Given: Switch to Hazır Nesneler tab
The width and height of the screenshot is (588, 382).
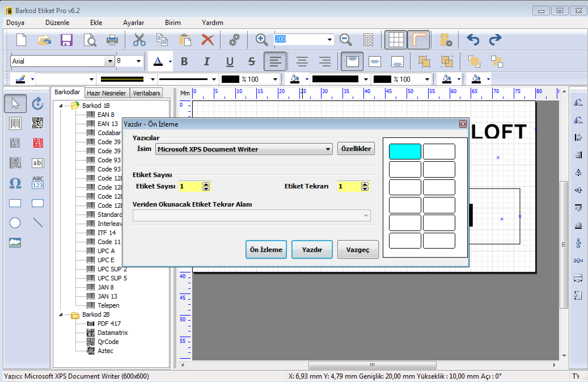Looking at the screenshot, I should [x=106, y=93].
